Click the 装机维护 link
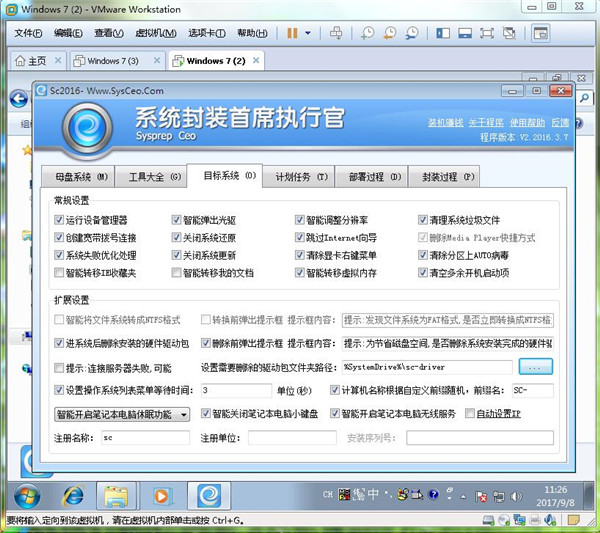Screen dimensions: 600x533 pyautogui.click(x=445, y=122)
